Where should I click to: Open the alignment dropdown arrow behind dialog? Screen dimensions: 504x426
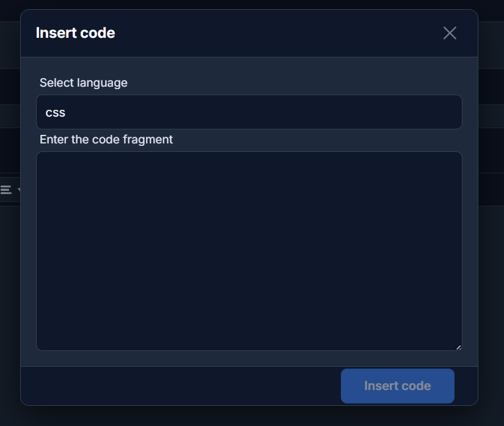(18, 190)
